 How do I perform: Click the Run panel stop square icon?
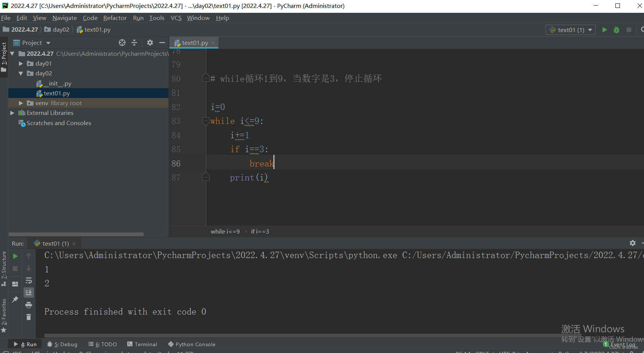point(15,269)
